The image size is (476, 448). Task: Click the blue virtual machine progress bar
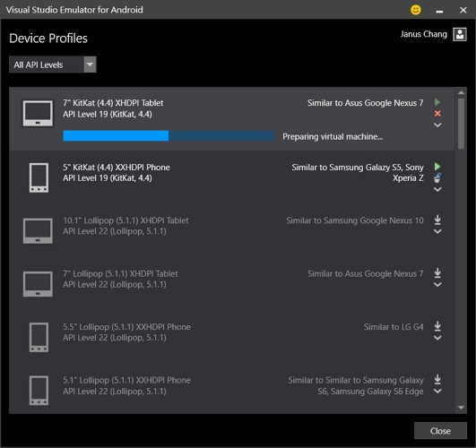(x=169, y=136)
